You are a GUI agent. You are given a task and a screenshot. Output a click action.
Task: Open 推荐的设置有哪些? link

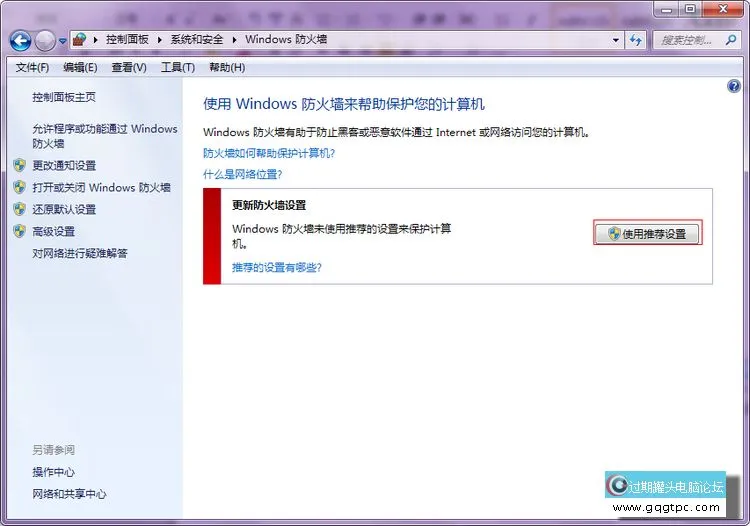pyautogui.click(x=277, y=267)
